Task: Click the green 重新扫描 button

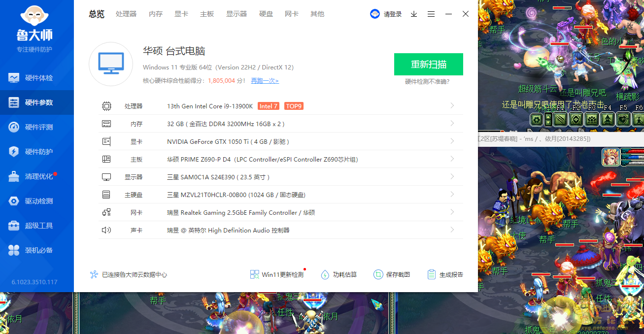Action: pyautogui.click(x=429, y=64)
